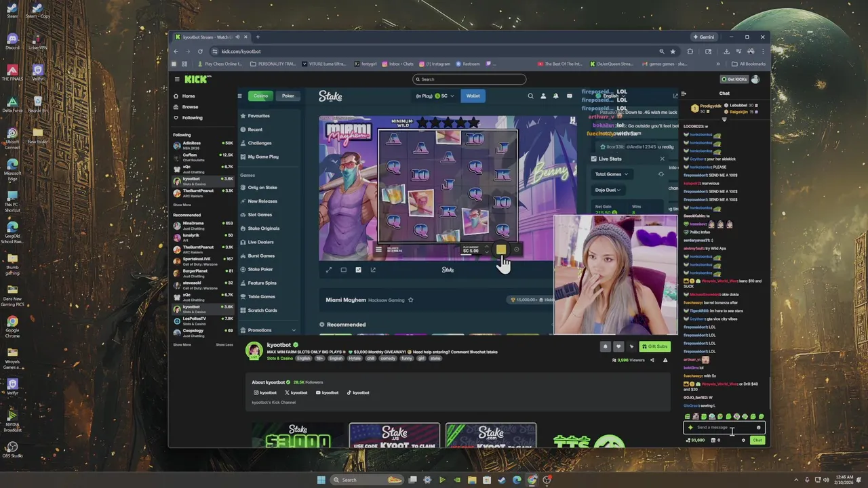Collapse the Kick chat panel
868x488 pixels.
[684, 94]
